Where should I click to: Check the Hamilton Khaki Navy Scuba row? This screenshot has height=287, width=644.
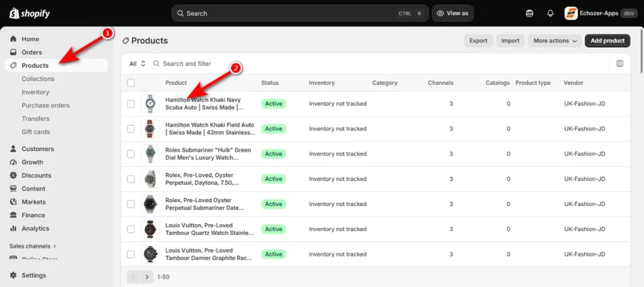[x=131, y=104]
